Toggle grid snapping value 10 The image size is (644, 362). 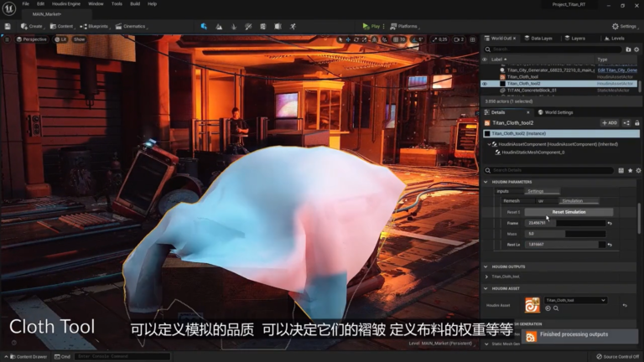coord(399,39)
